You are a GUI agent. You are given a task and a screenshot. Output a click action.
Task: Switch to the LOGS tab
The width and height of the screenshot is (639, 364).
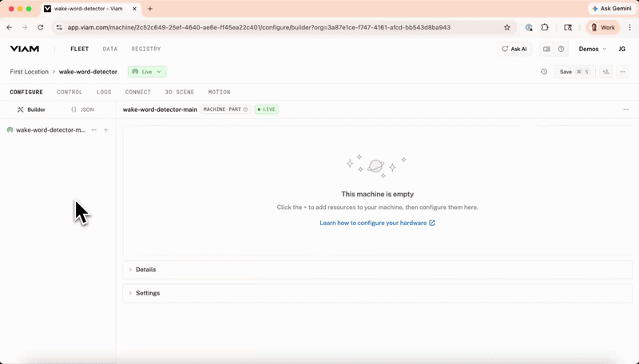104,92
